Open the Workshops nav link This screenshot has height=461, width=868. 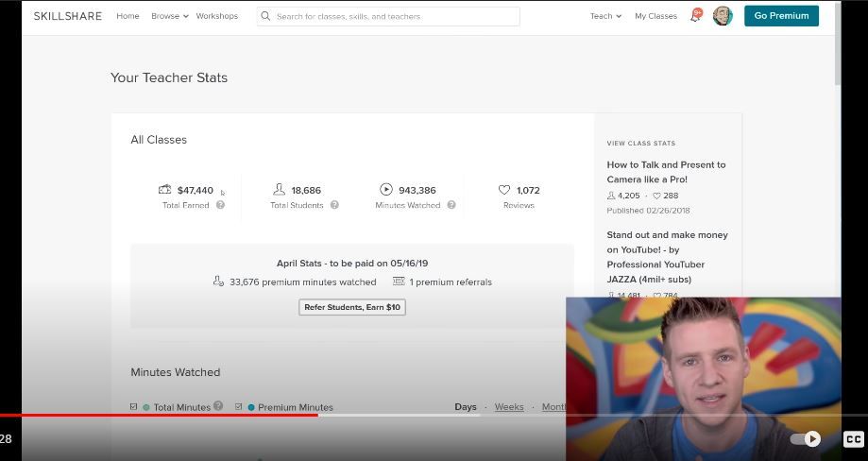tap(217, 16)
